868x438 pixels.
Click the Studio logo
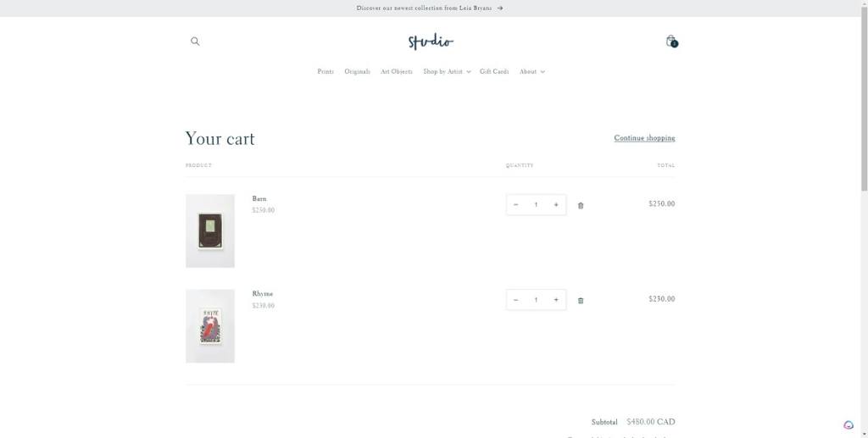tap(431, 42)
